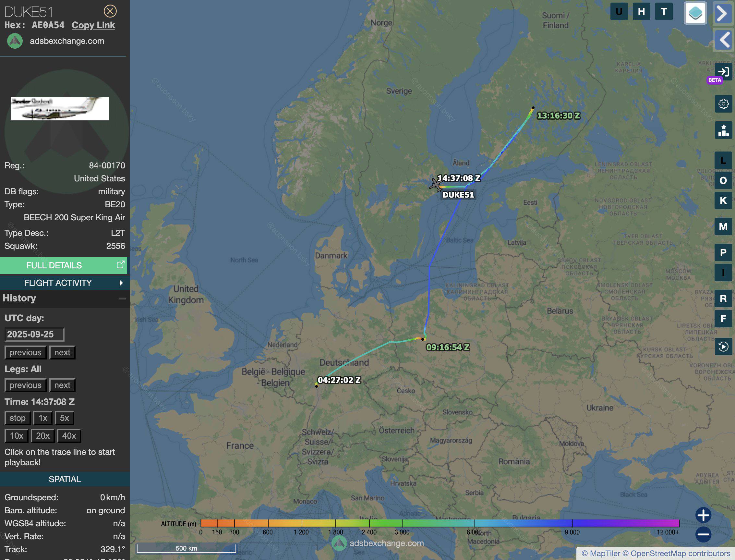Stop the trace playback
The width and height of the screenshot is (735, 560).
[x=17, y=418]
